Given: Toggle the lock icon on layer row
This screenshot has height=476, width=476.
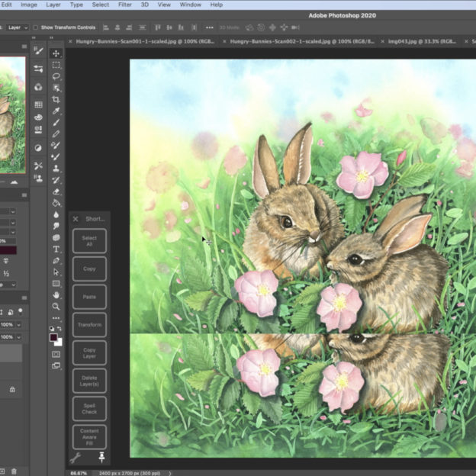Looking at the screenshot, I should (12, 390).
